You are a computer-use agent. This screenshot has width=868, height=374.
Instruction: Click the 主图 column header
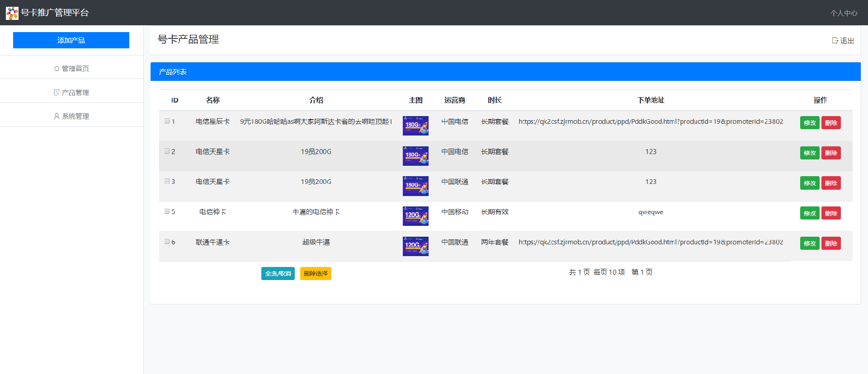(415, 100)
